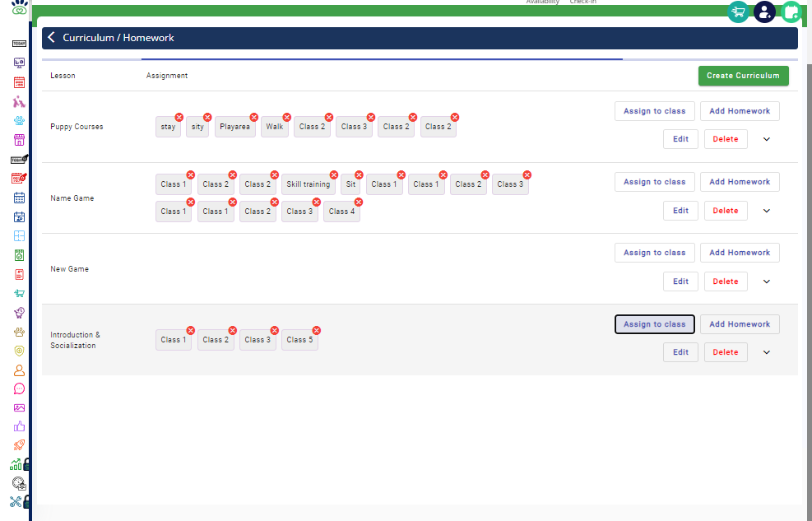812x521 pixels.
Task: Open the pink chat bubble sidebar icon
Action: 19,389
